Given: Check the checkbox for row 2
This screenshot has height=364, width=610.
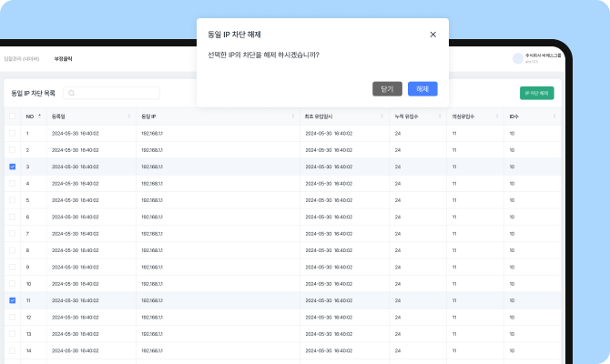Looking at the screenshot, I should pyautogui.click(x=13, y=150).
